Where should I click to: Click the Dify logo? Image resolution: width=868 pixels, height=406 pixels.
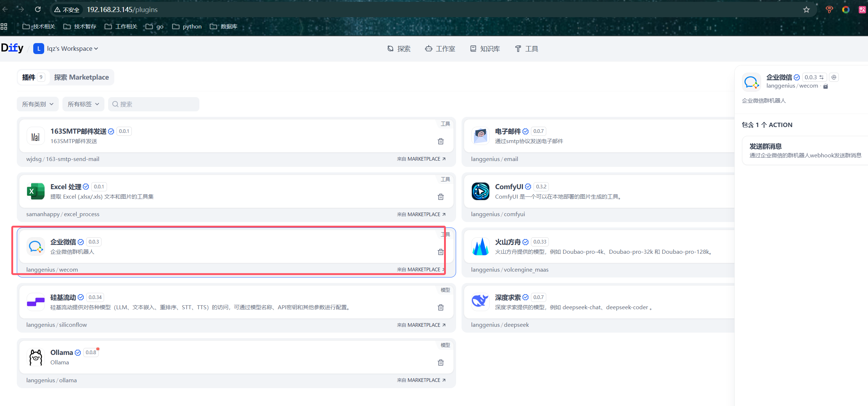[x=12, y=48]
